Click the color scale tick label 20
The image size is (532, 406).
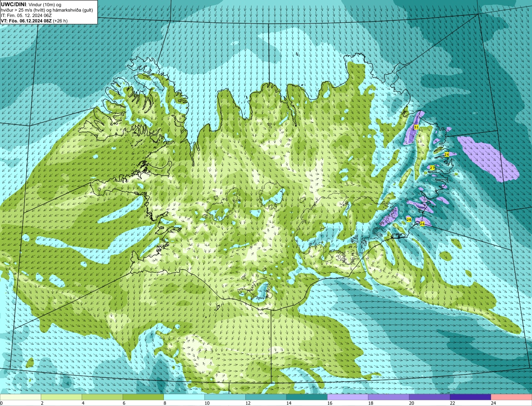411,403
